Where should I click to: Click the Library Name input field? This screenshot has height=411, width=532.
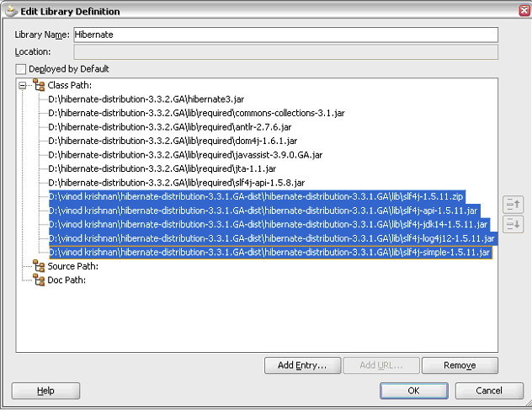pos(285,35)
